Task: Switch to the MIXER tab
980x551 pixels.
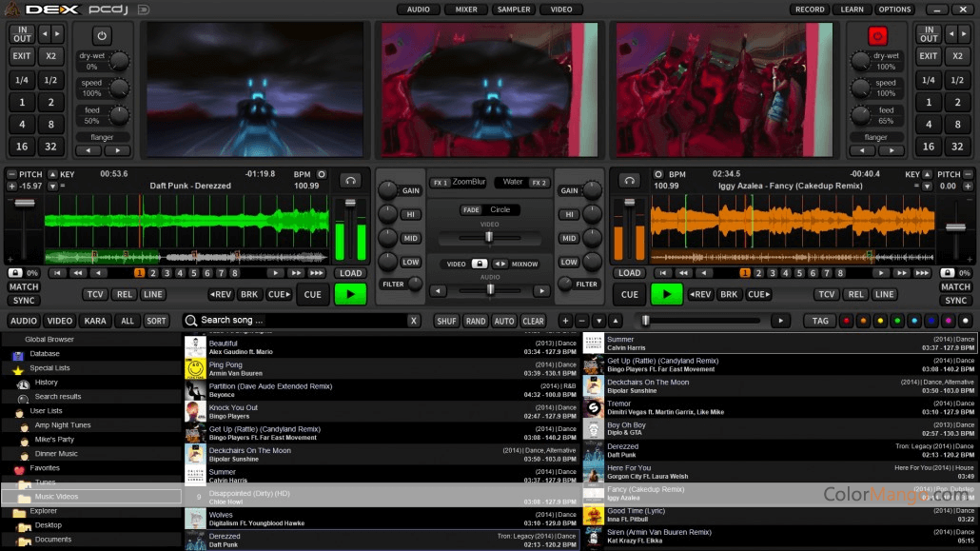Action: click(x=466, y=10)
